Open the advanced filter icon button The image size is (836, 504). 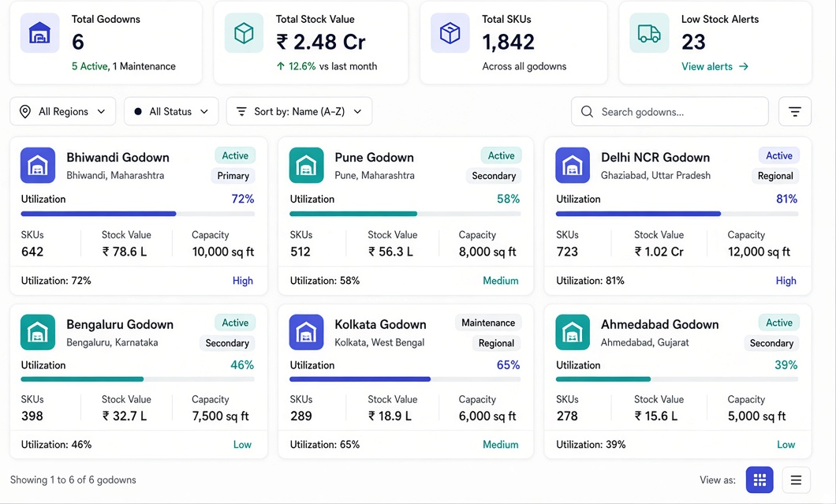795,111
